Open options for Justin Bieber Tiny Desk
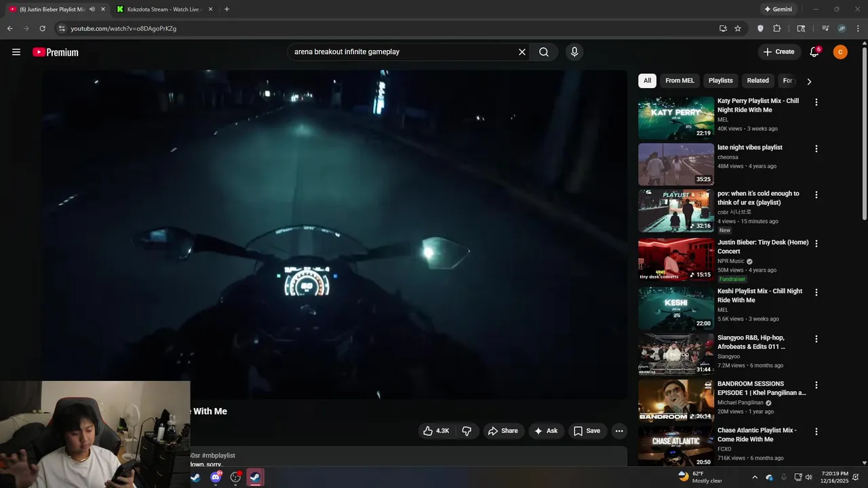The height and width of the screenshot is (488, 868). [816, 243]
